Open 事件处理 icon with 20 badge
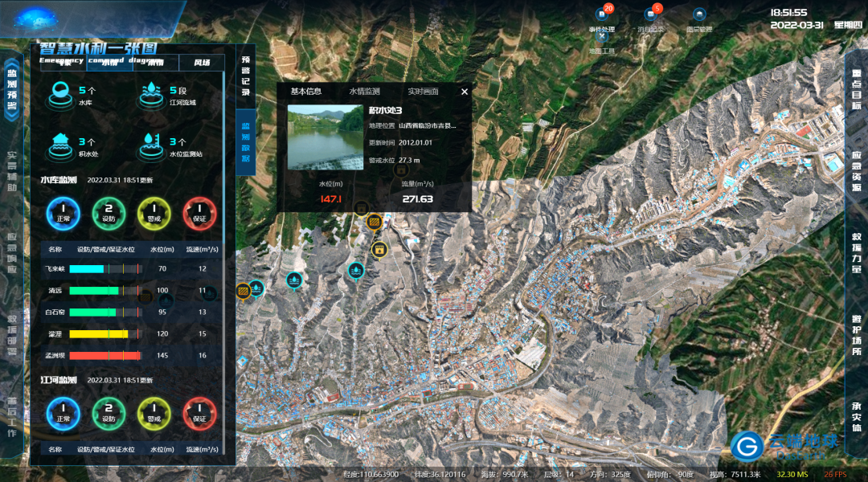This screenshot has height=482, width=868. point(601,15)
